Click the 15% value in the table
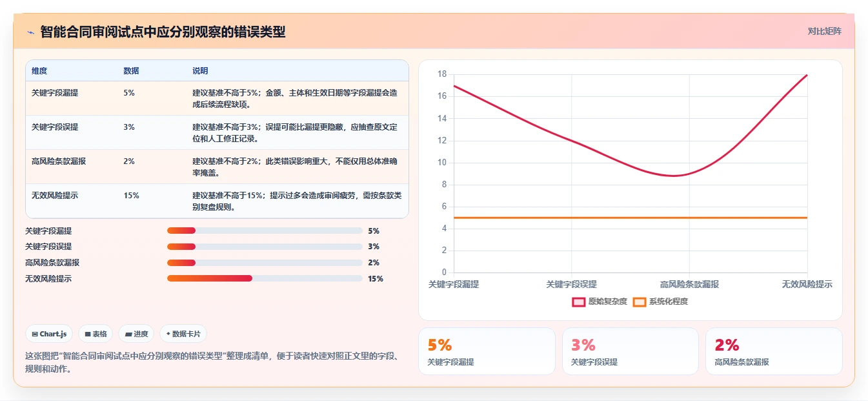Screen dimensions: 868x401 (x=131, y=196)
